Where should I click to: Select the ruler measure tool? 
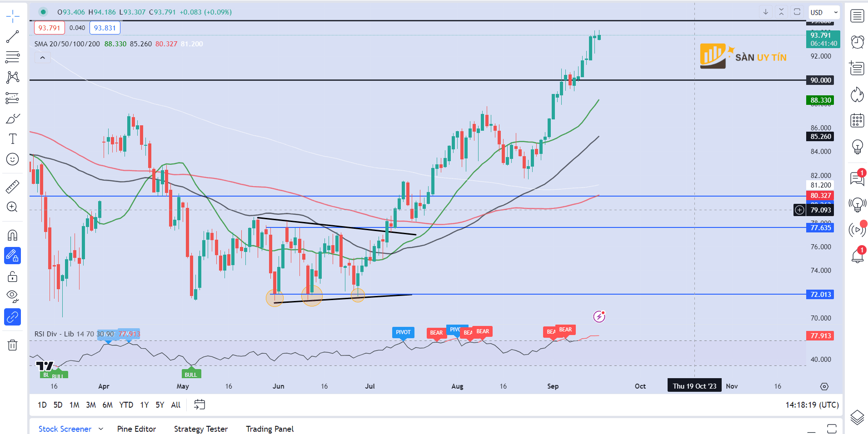point(13,187)
